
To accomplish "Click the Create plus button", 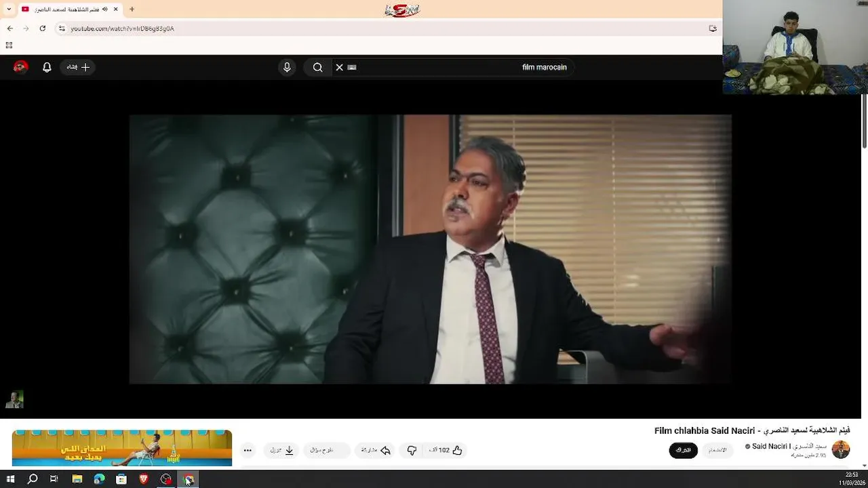I will [x=79, y=67].
